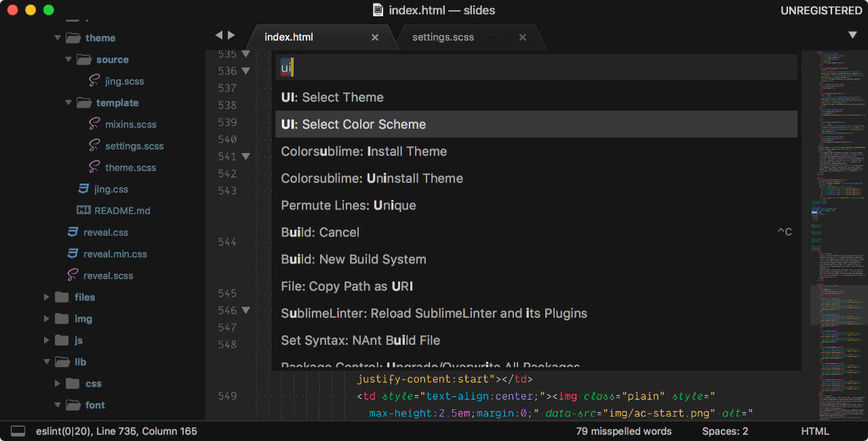Click the CSS icon next to reveal.css
Viewport: 868px width, 441px height.
[x=74, y=232]
